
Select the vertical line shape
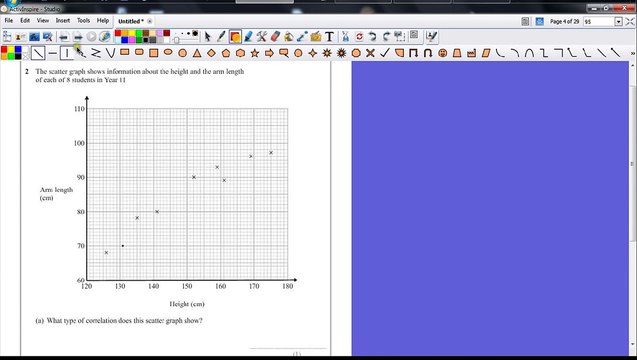(67, 53)
